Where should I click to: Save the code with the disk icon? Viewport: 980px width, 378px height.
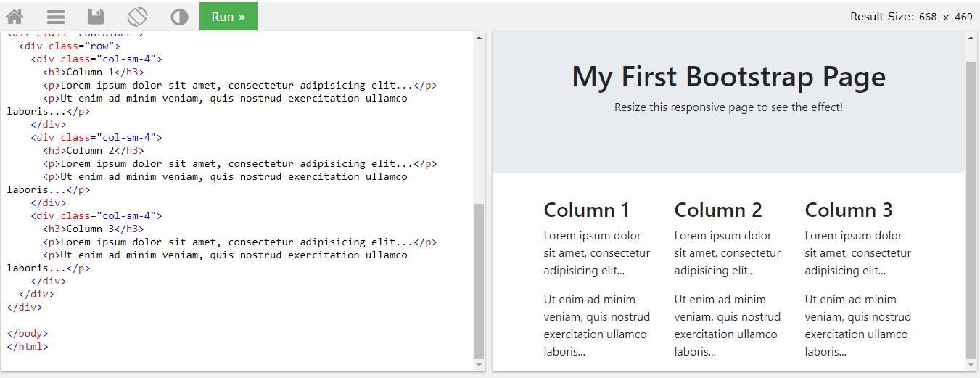pos(96,17)
